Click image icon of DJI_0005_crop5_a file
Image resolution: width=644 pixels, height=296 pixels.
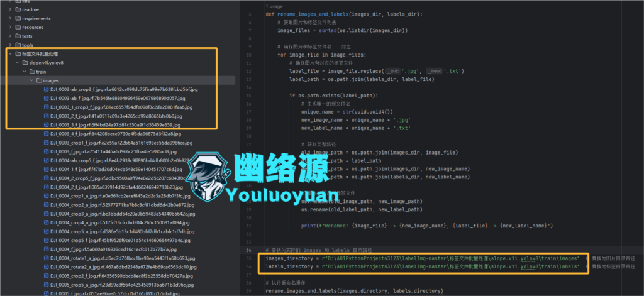coord(47,285)
